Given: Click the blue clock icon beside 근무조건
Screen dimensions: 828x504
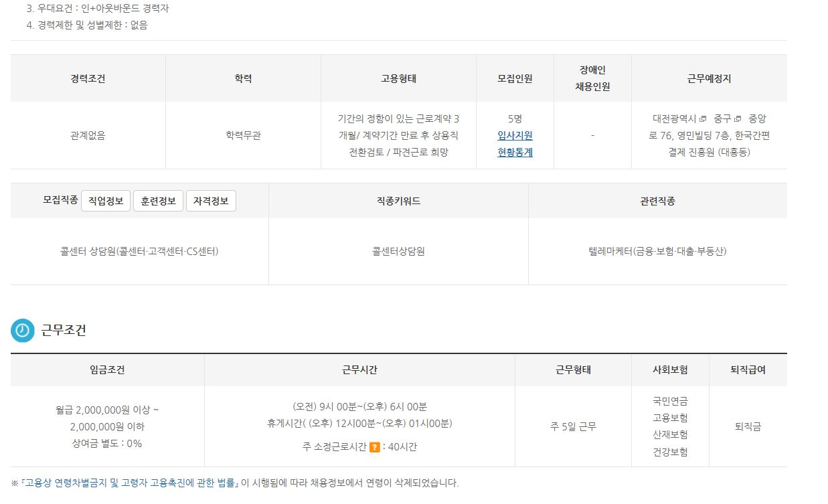Looking at the screenshot, I should pos(23,331).
